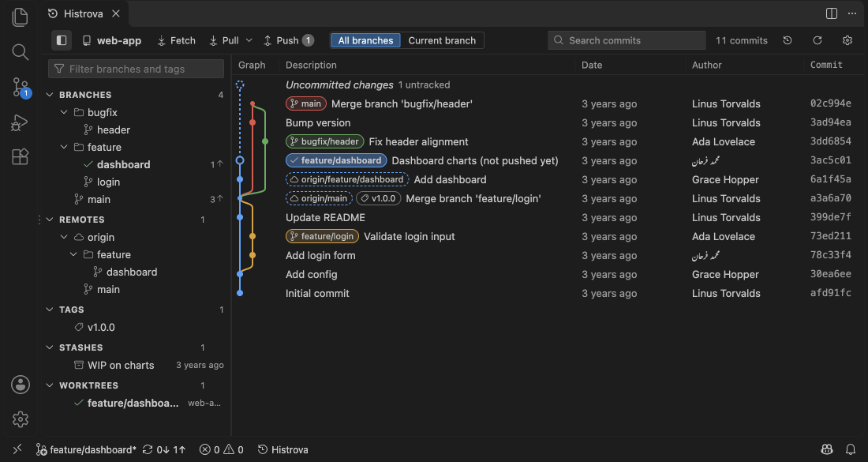Select the local main branch
Screen dimensions: 868x462
coord(137,200)
